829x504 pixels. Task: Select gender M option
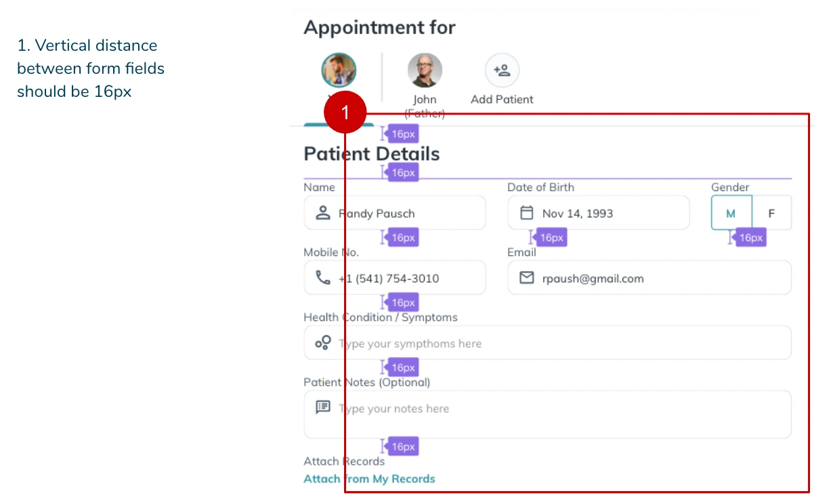731,213
